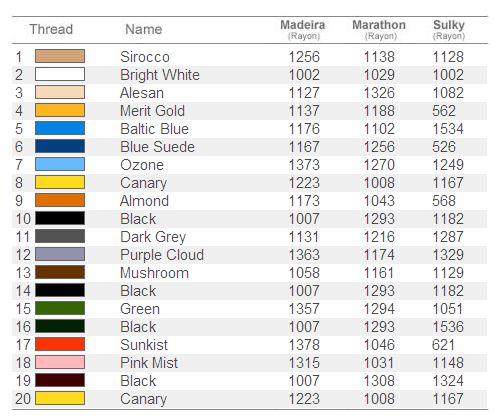This screenshot has height=420, width=500.
Task: Select the Dark Grey thread name
Action: coord(153,237)
